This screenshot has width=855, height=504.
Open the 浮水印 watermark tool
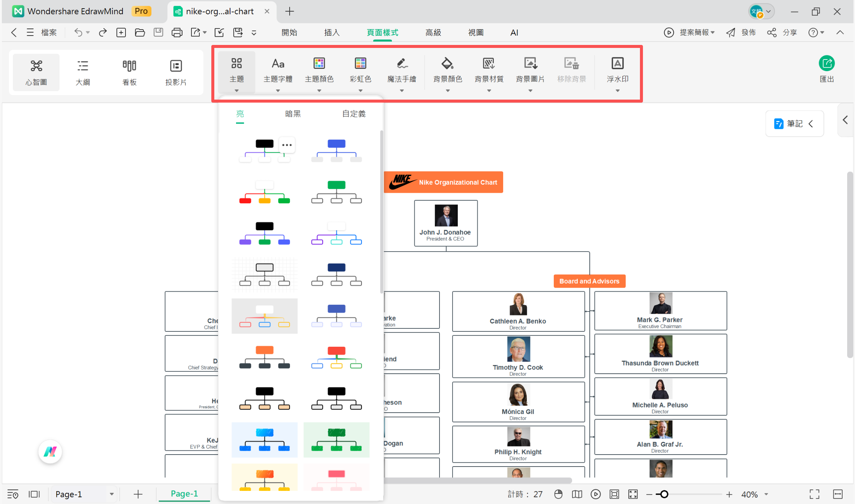(x=617, y=70)
